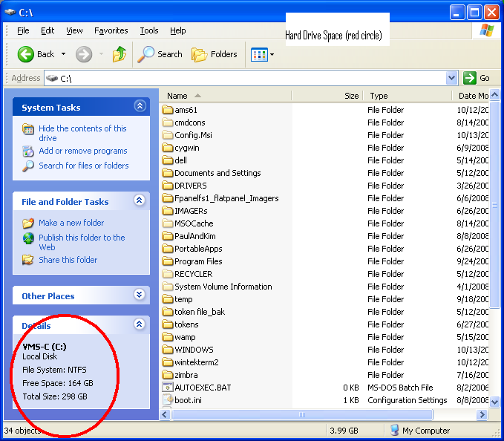504x441 pixels.
Task: Select the Documents and Settings folder icon
Action: pos(168,172)
